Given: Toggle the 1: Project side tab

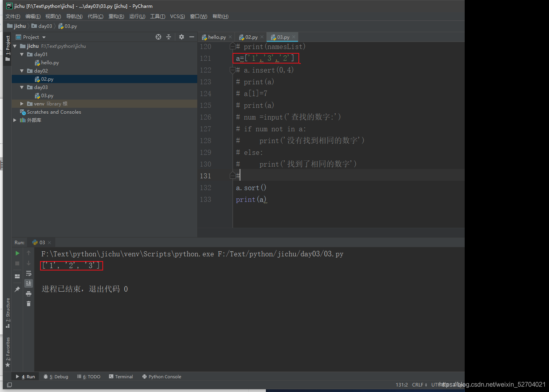Looking at the screenshot, I should pyautogui.click(x=7, y=48).
